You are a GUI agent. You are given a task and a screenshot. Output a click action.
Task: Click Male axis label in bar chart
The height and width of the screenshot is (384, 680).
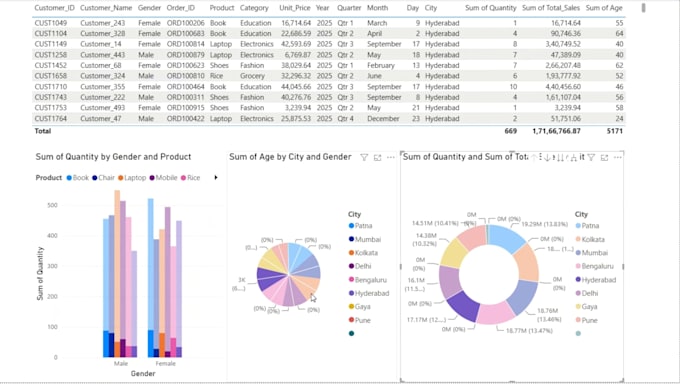click(x=121, y=364)
